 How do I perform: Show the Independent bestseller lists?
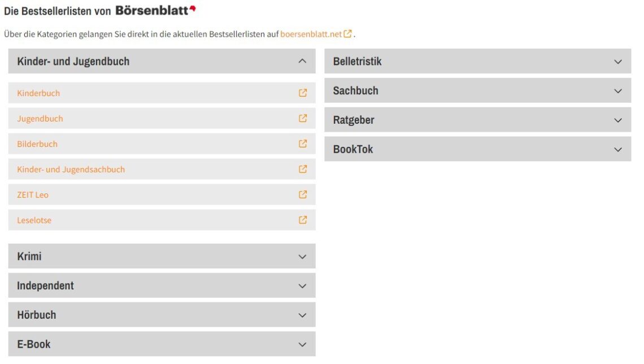pos(302,286)
